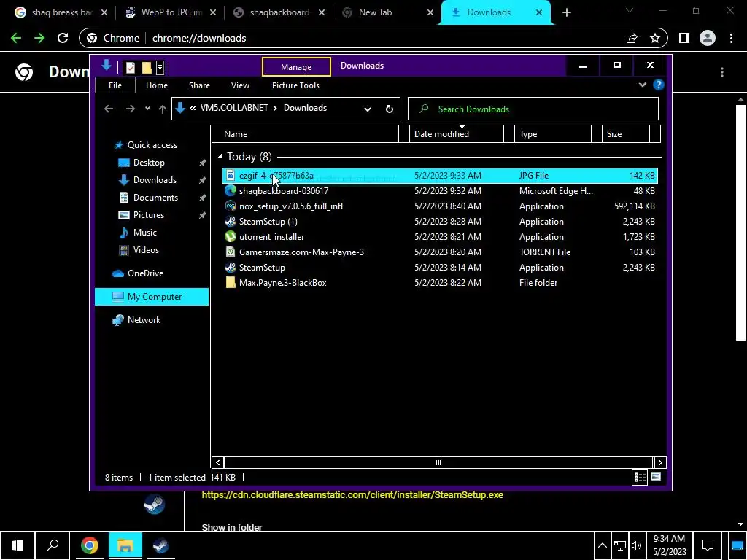Select nox_setup_v7.0.5.6_full_intl icon
This screenshot has width=747, height=560.
230,206
